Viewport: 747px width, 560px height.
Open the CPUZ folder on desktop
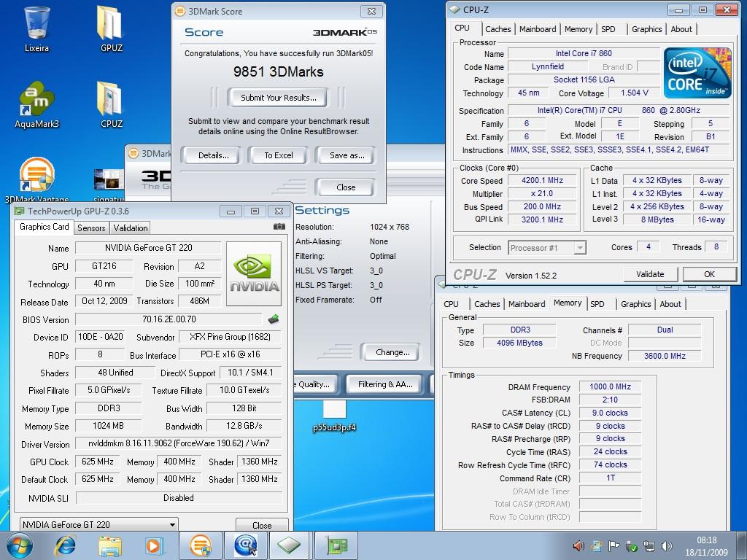point(111,105)
